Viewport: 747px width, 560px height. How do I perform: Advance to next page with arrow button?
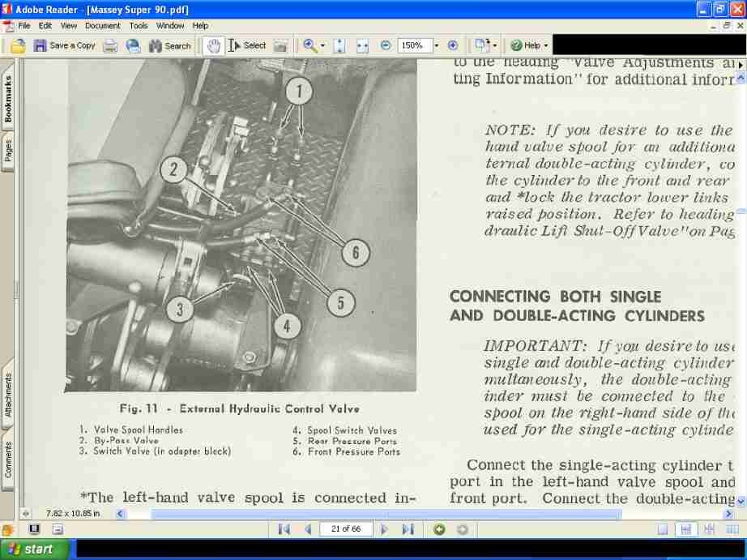point(384,528)
